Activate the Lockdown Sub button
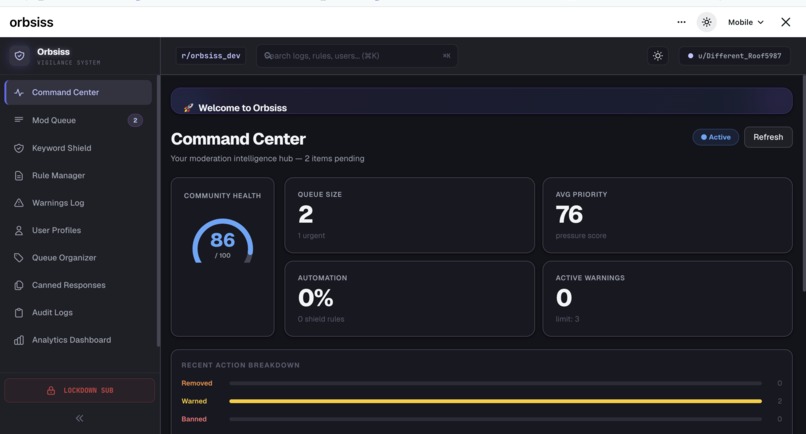 pyautogui.click(x=79, y=390)
